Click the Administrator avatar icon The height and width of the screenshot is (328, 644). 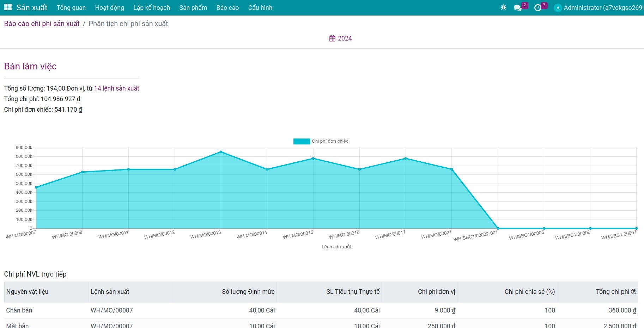(558, 8)
